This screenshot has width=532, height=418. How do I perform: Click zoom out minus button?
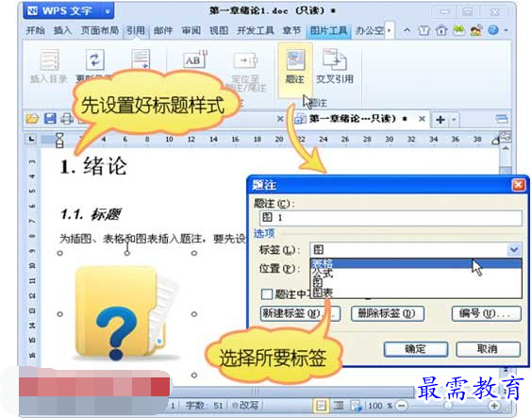[402, 406]
